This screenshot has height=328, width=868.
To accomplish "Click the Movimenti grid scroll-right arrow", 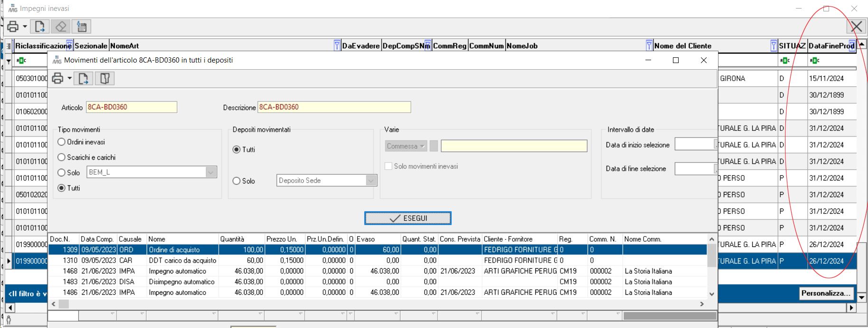I will [702, 304].
